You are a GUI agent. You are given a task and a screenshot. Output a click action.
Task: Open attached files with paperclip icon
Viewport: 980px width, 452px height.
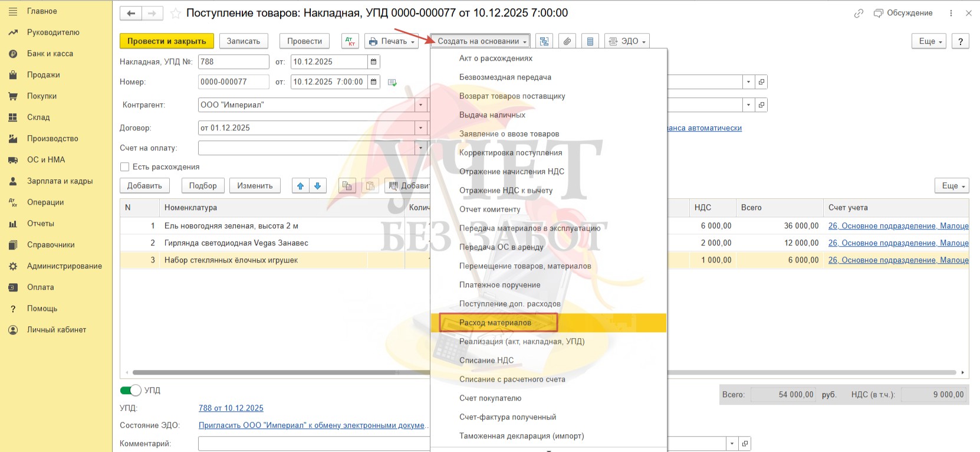(567, 41)
